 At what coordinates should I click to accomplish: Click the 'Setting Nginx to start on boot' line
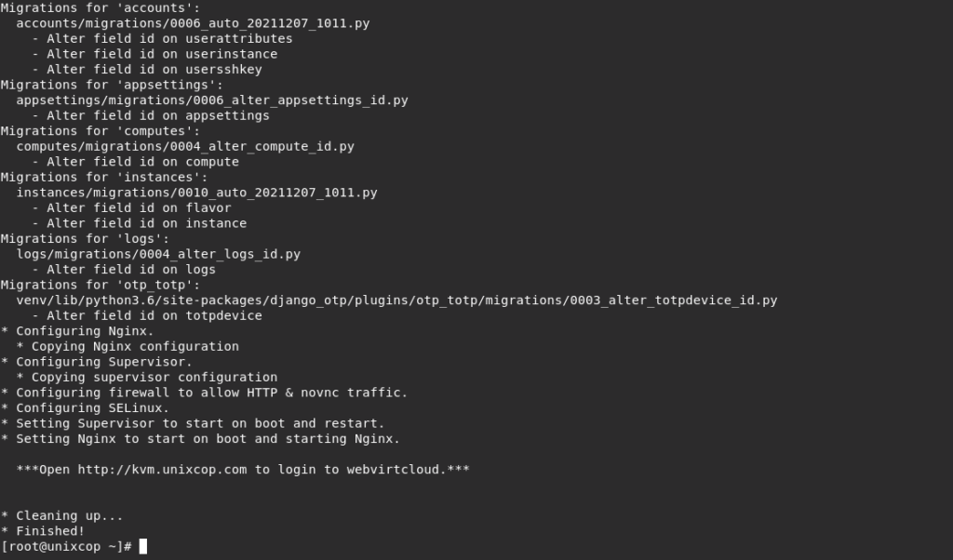tap(201, 438)
